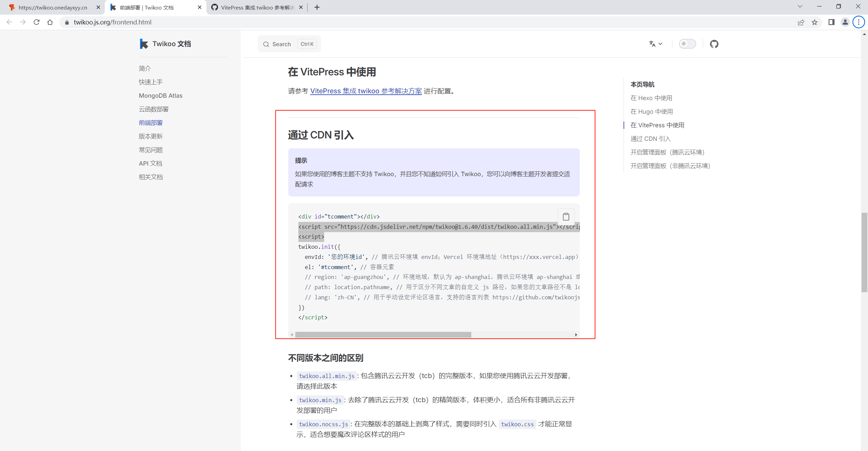Screen dimensions: 868x451
Task: Open 前端部署 sidebar page
Action: coord(151,123)
